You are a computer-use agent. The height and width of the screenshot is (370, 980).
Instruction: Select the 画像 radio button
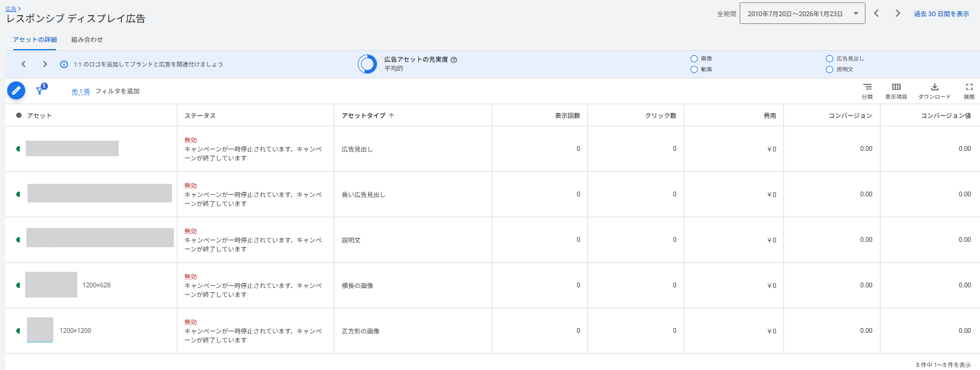pos(694,59)
